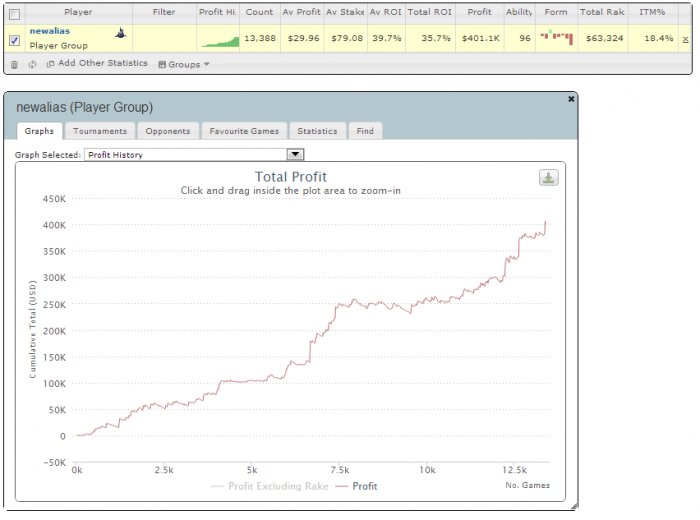Close the newalias Player Group panel
700x520 pixels.
point(571,99)
